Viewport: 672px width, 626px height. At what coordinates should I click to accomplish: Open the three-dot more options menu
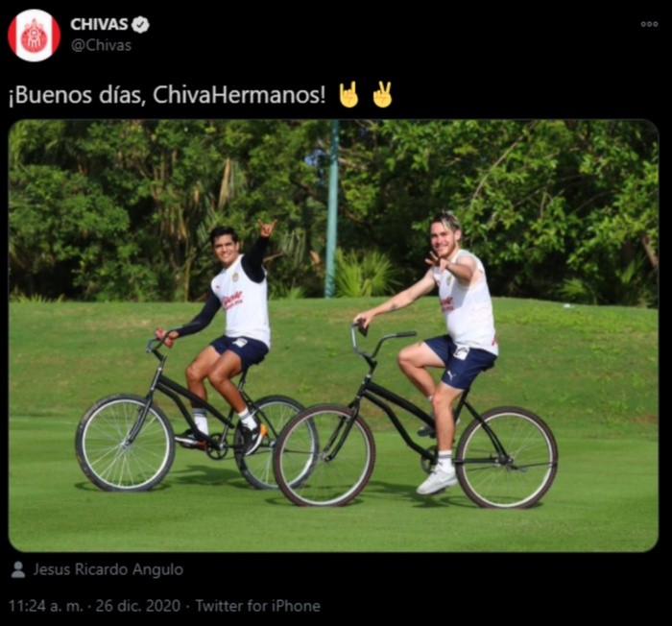pyautogui.click(x=649, y=24)
